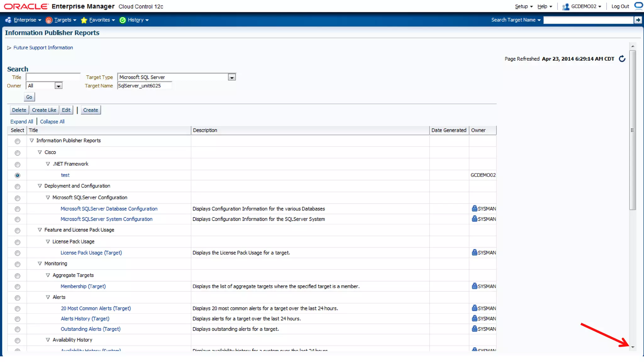Collapse the Availability History node
The height and width of the screenshot is (362, 644).
click(x=48, y=340)
